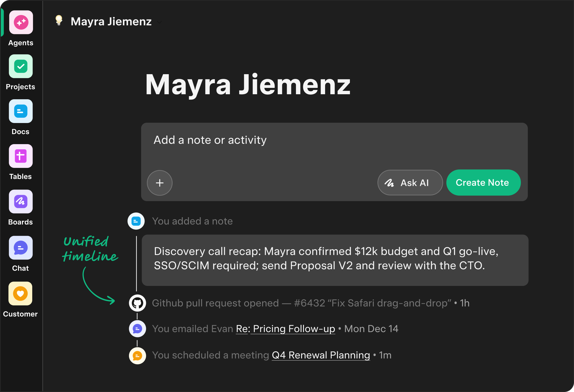Click the GitHub icon in the timeline
The height and width of the screenshot is (392, 574).
pos(137,303)
